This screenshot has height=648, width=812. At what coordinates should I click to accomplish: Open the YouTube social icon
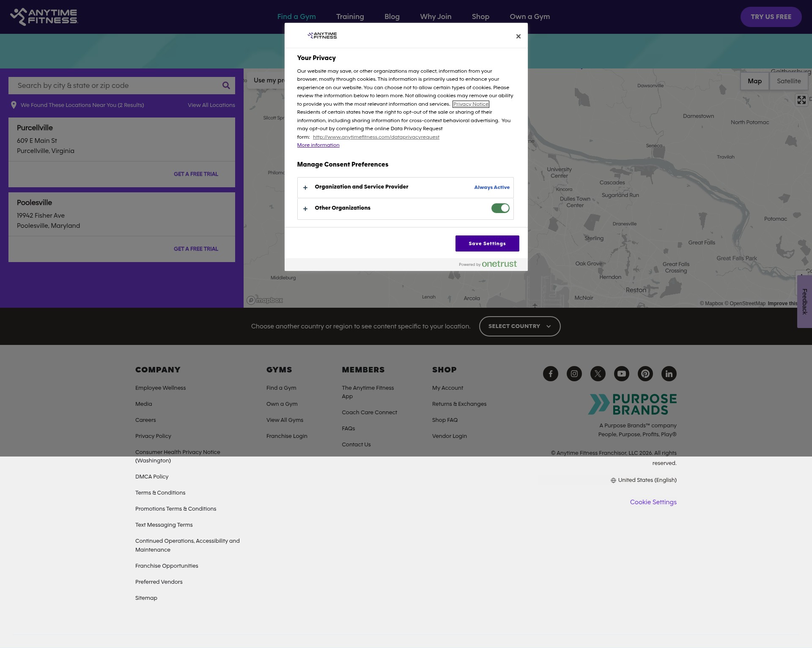(x=622, y=374)
